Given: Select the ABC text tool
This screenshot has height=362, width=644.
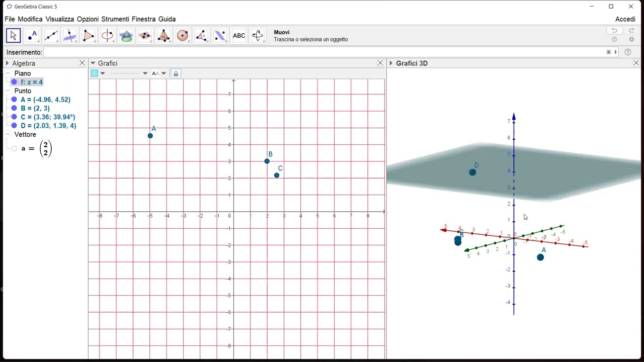Looking at the screenshot, I should pos(239,36).
